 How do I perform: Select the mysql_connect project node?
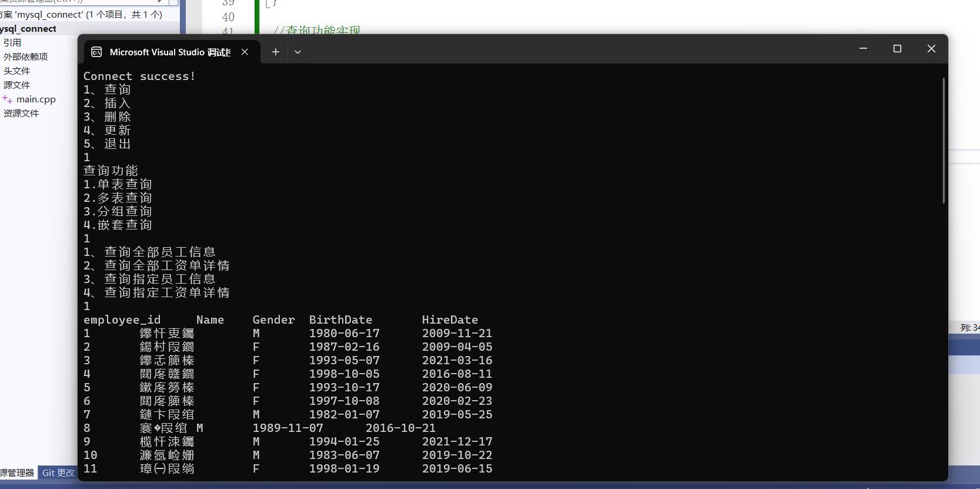pos(28,29)
